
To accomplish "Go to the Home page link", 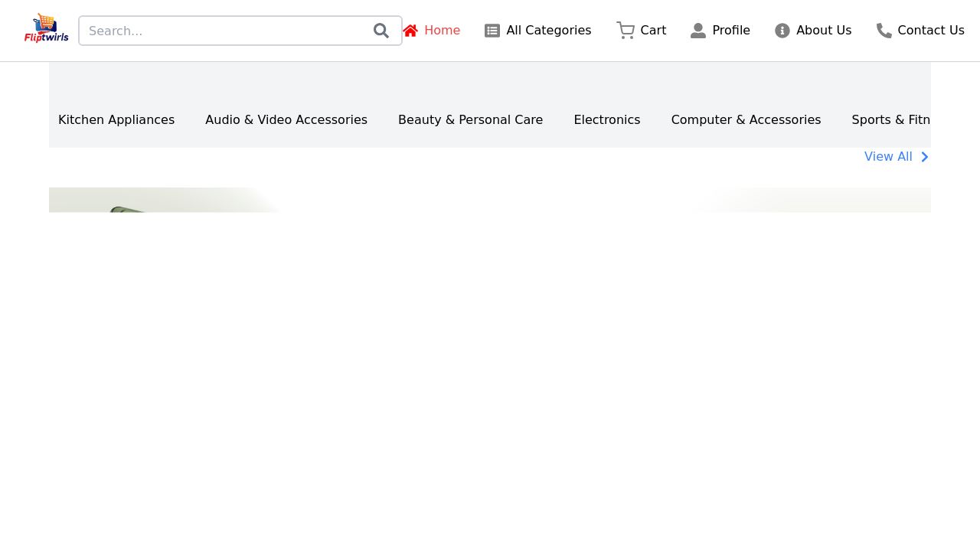I will 432,31.
